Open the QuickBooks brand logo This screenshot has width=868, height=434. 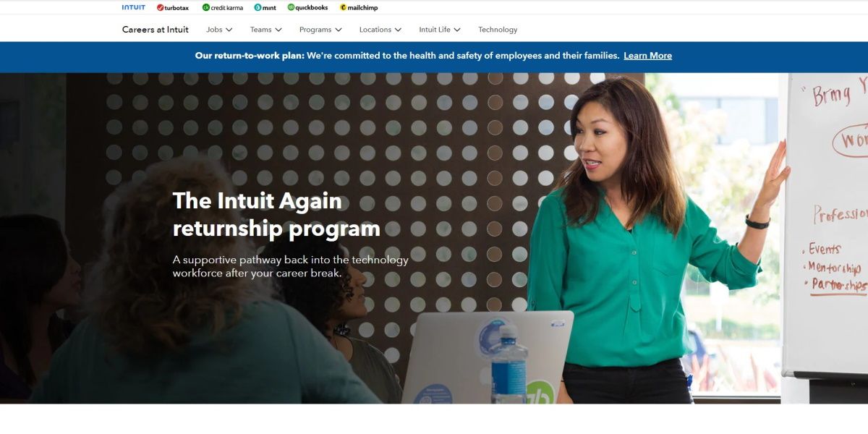307,7
